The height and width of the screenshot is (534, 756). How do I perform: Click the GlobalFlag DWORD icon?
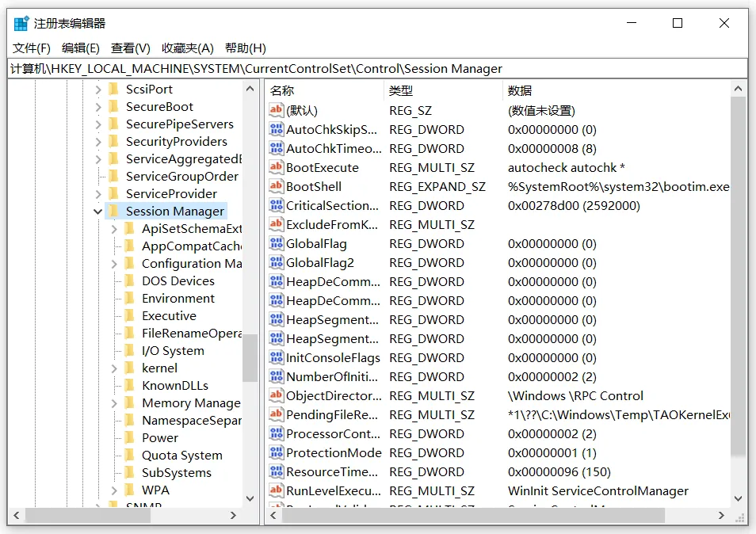(x=277, y=243)
